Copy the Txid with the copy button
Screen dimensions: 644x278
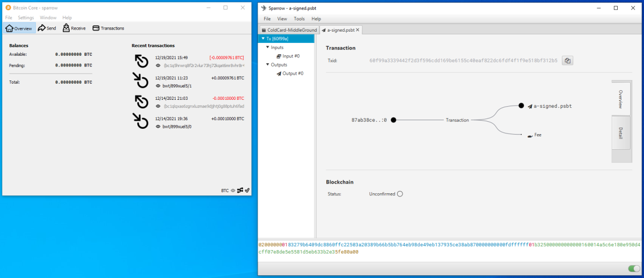[568, 61]
